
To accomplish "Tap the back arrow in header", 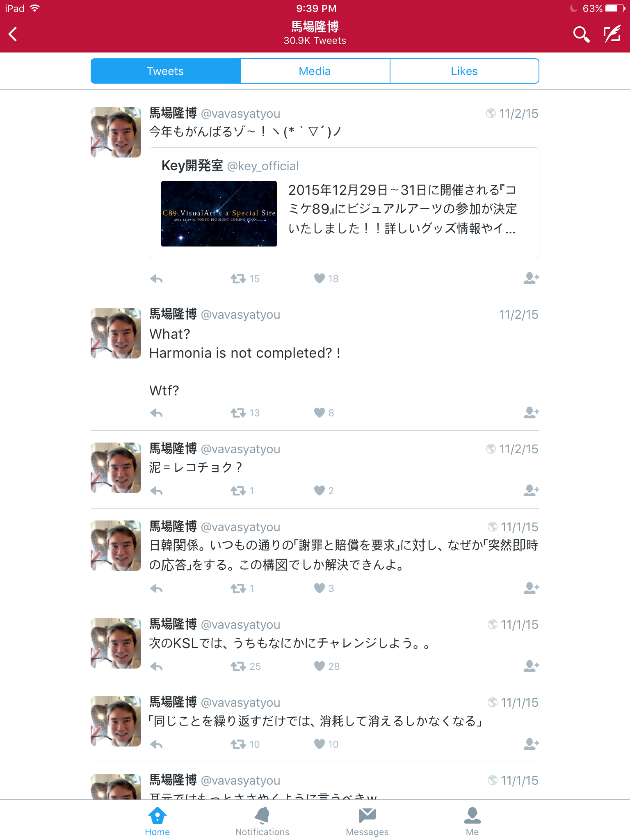I will pyautogui.click(x=13, y=34).
